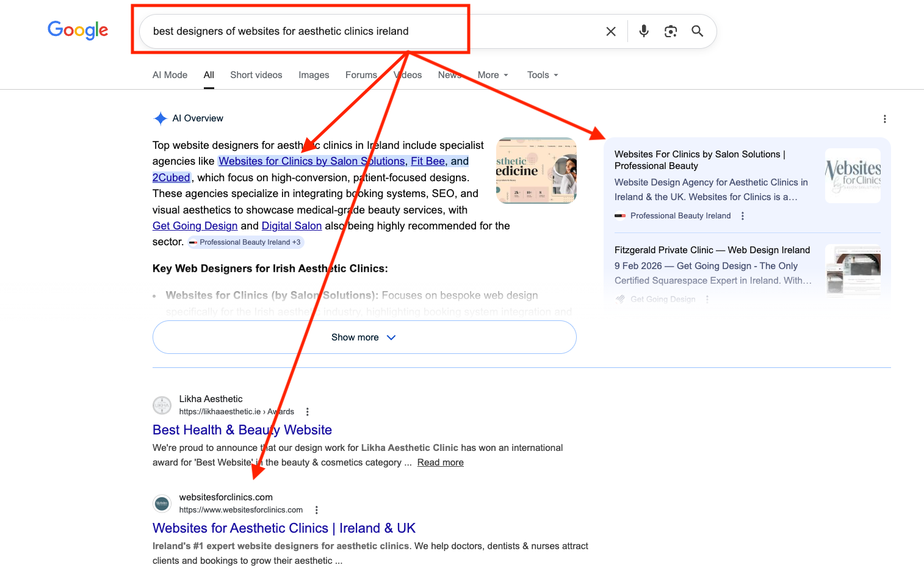
Task: Click the magnifying glass search button
Action: coord(698,31)
